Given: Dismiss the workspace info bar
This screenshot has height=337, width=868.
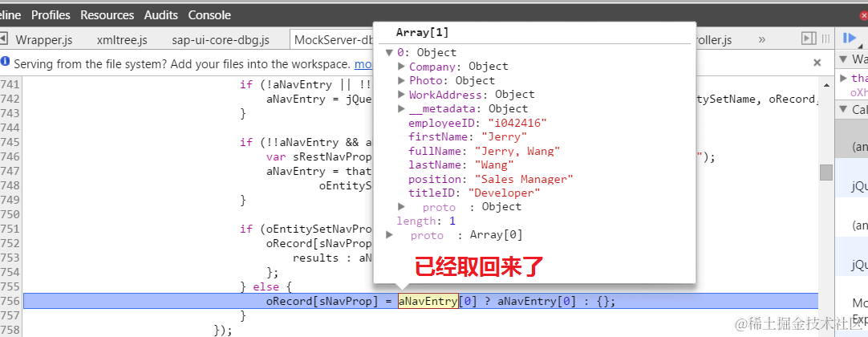Looking at the screenshot, I should point(817,63).
